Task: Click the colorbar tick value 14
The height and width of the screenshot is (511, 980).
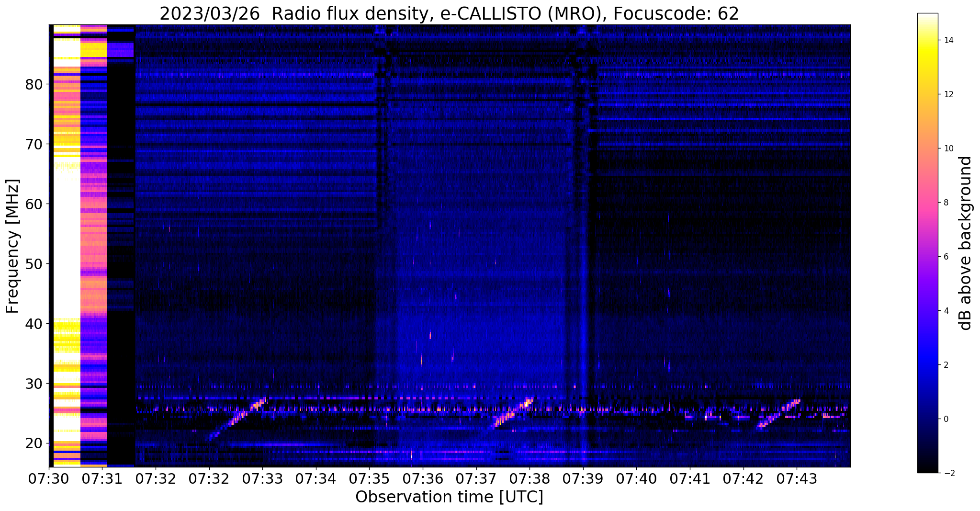Action: pyautogui.click(x=948, y=41)
